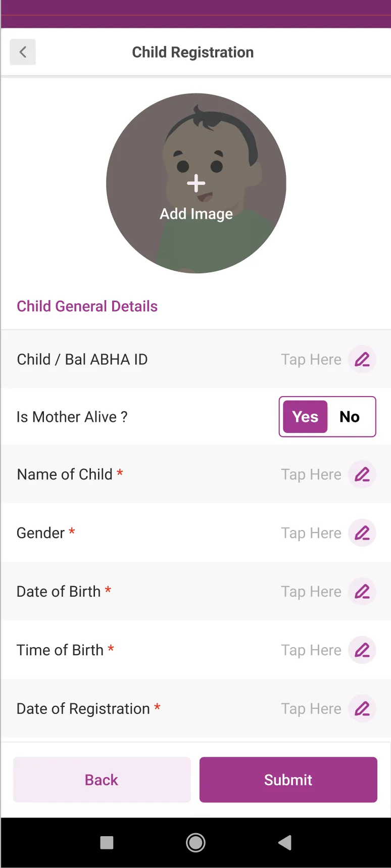Tap edit pencil for Date of Registration
The image size is (391, 868).
pyautogui.click(x=362, y=709)
